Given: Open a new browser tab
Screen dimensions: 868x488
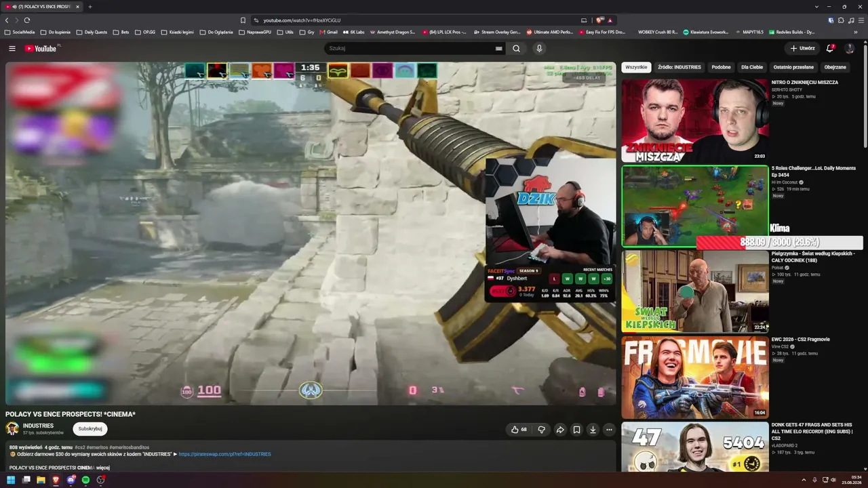Looking at the screenshot, I should [90, 7].
